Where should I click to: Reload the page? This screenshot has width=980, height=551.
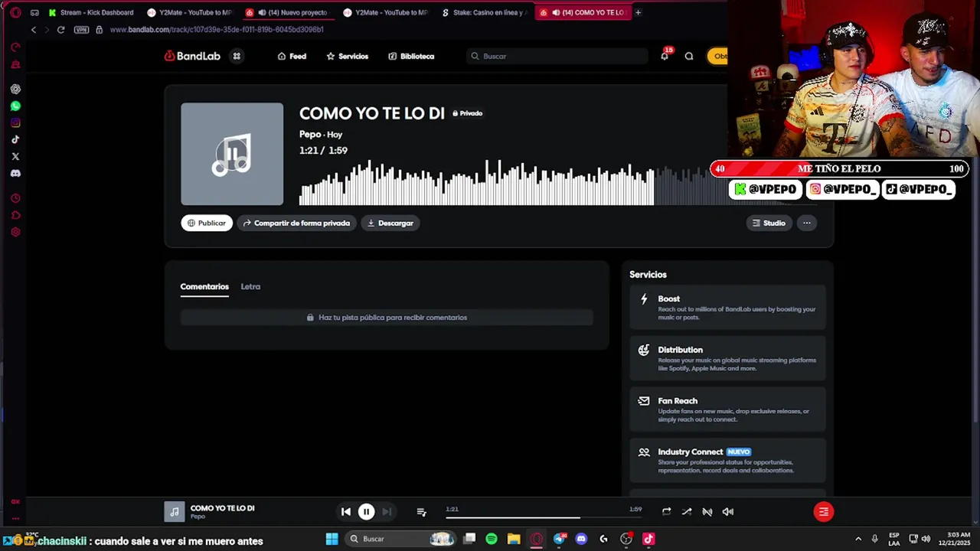click(x=60, y=30)
